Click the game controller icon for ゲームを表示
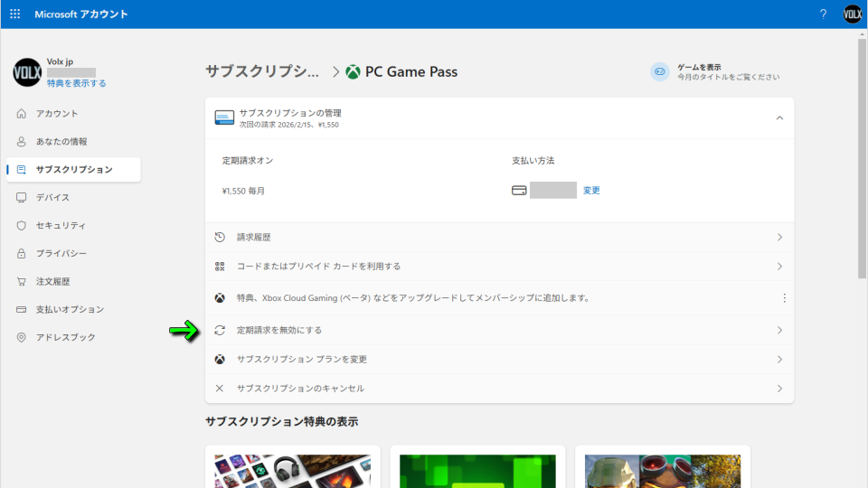Screen dimensions: 868x488 click(x=660, y=72)
